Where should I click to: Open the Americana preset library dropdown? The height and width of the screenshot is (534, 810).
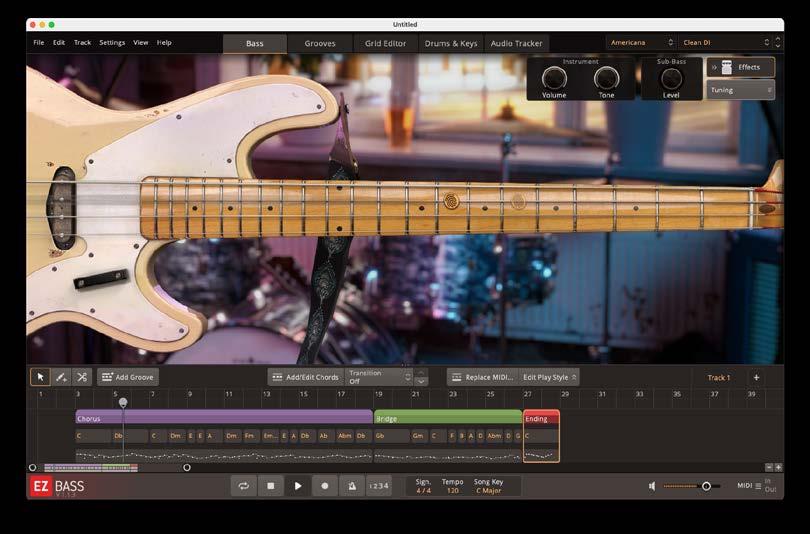click(640, 43)
